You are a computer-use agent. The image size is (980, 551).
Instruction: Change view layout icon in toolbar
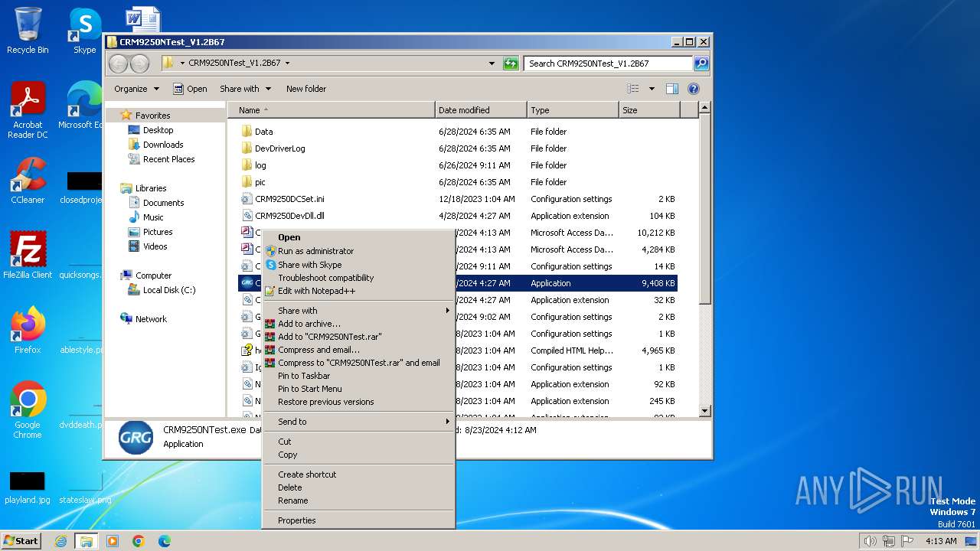633,89
